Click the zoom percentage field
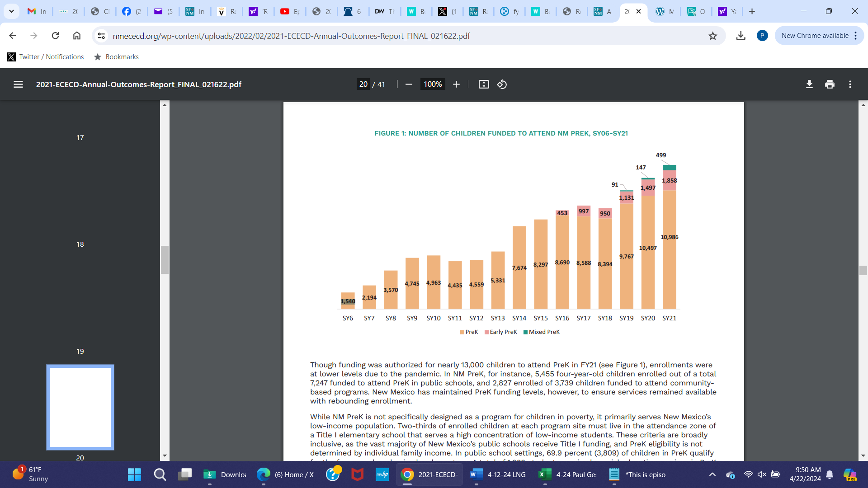The image size is (868, 488). coord(432,84)
